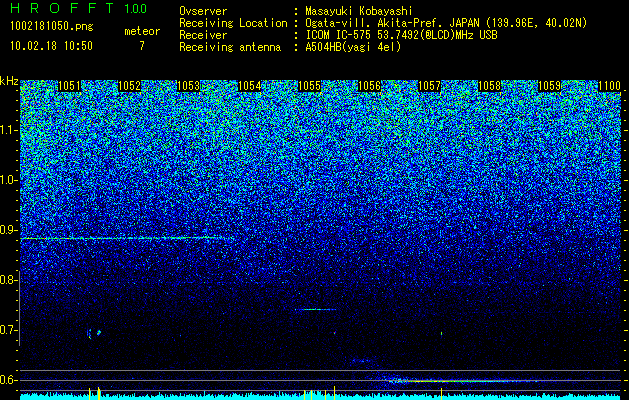
Task: Click the 'Receiver' field label
Action: point(203,35)
